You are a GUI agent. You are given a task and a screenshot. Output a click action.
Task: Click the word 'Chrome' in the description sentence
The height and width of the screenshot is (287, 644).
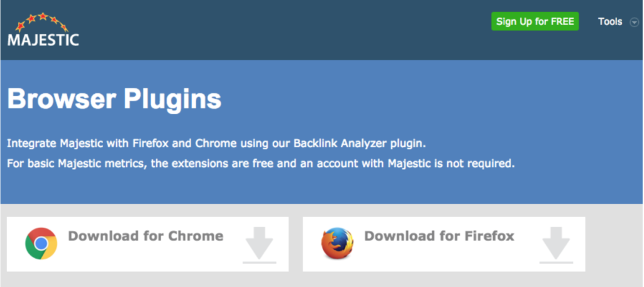pyautogui.click(x=216, y=143)
